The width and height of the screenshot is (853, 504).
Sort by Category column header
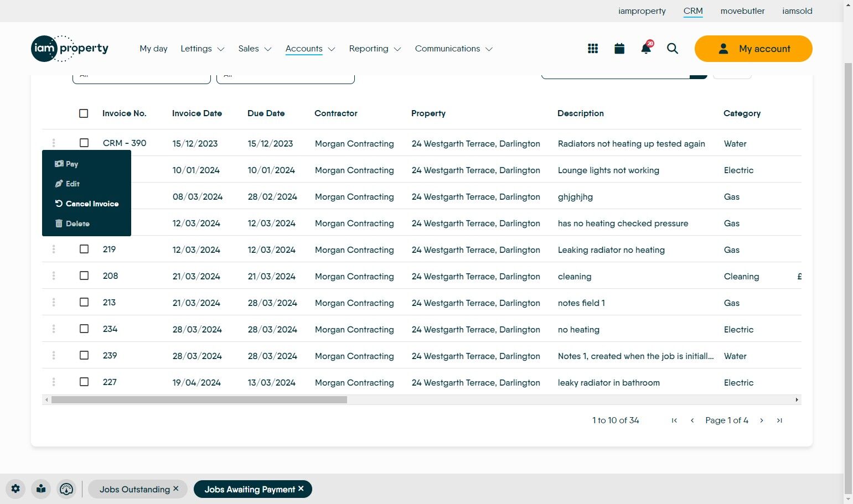point(742,113)
